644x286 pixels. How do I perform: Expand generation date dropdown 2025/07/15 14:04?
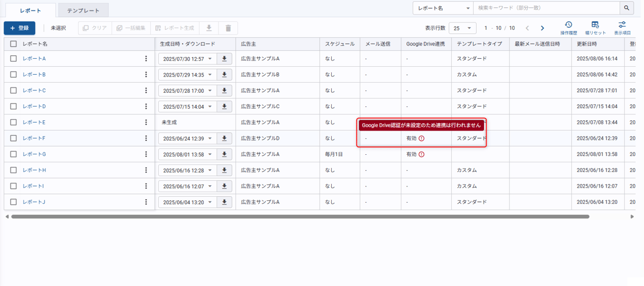pos(187,106)
